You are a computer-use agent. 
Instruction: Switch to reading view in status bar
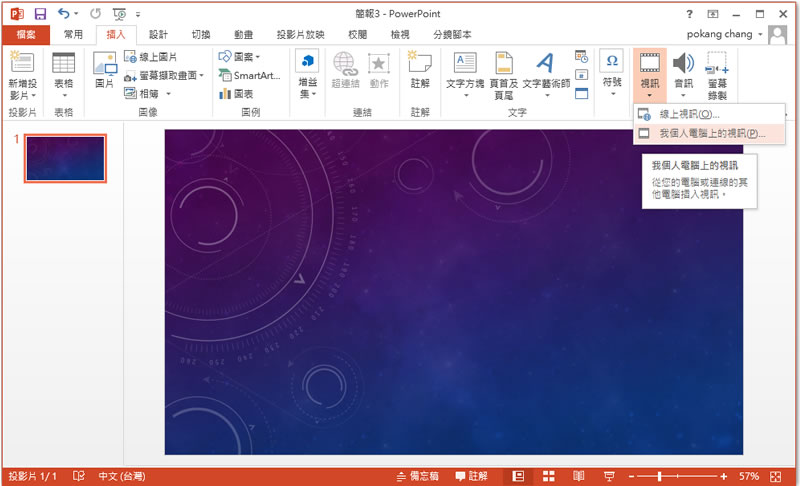tap(579, 476)
